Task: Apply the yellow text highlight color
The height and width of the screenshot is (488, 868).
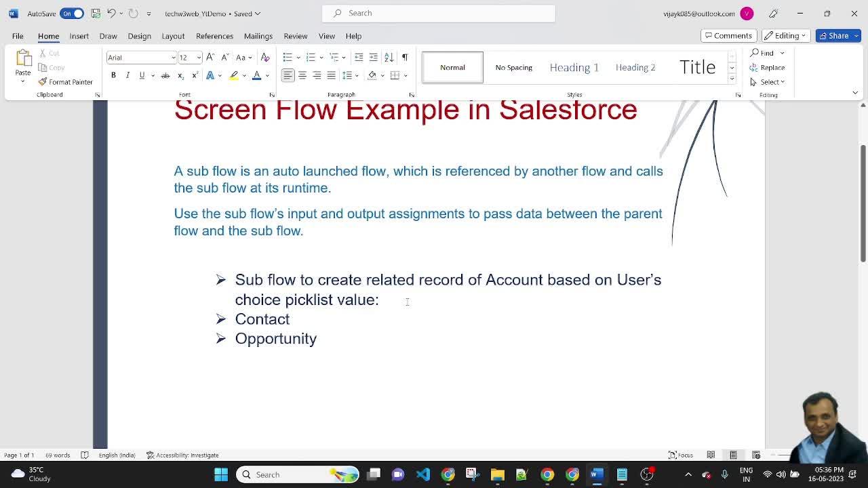Action: [x=234, y=75]
